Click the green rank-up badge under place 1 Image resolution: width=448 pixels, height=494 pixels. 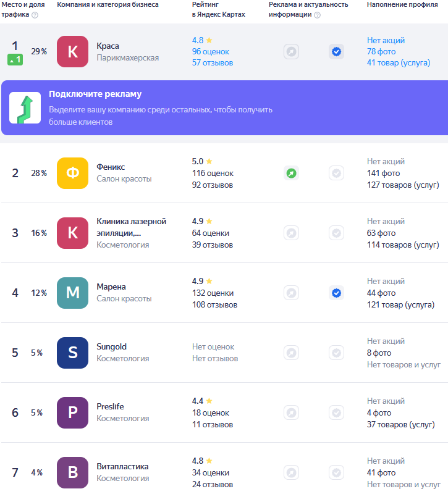(x=15, y=59)
